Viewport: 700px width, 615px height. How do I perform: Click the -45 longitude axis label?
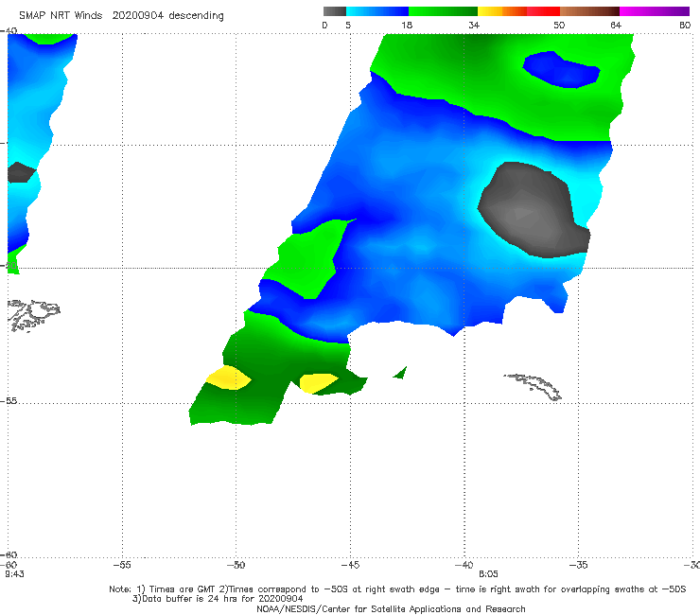tap(350, 565)
